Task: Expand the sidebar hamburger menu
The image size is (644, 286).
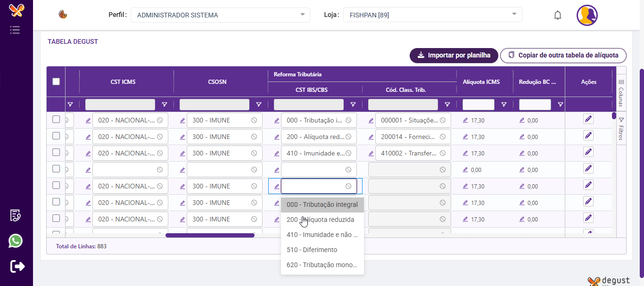Action: 15,30
